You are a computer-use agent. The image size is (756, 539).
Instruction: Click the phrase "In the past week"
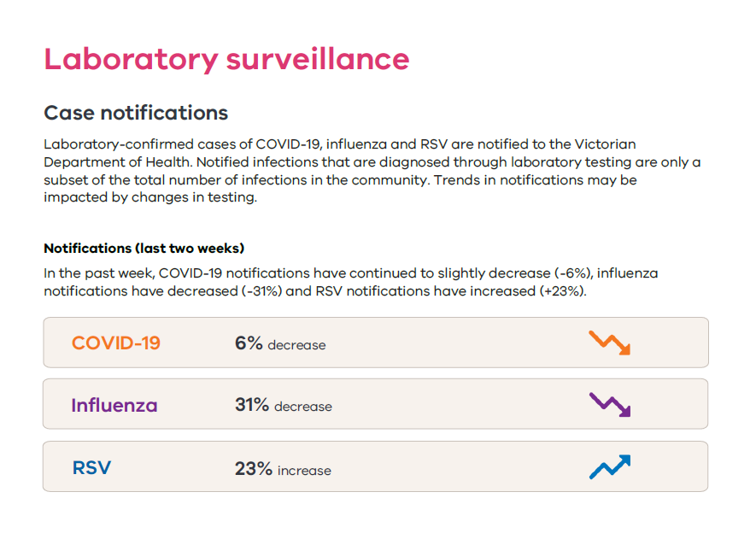pyautogui.click(x=97, y=273)
